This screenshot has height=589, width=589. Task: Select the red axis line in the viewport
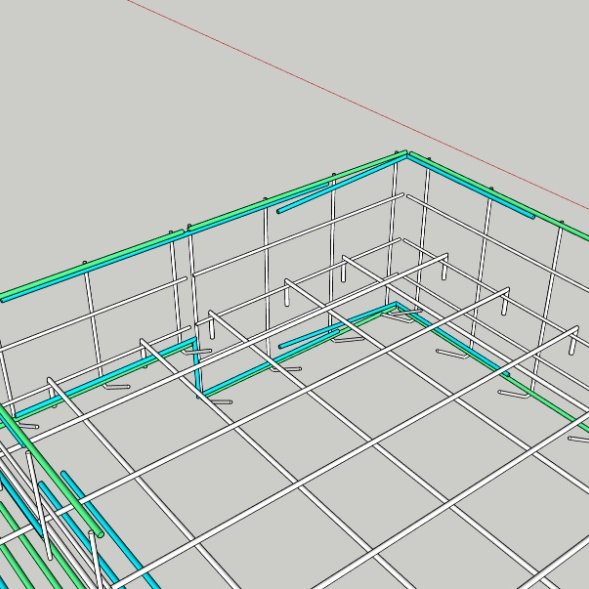point(357,104)
